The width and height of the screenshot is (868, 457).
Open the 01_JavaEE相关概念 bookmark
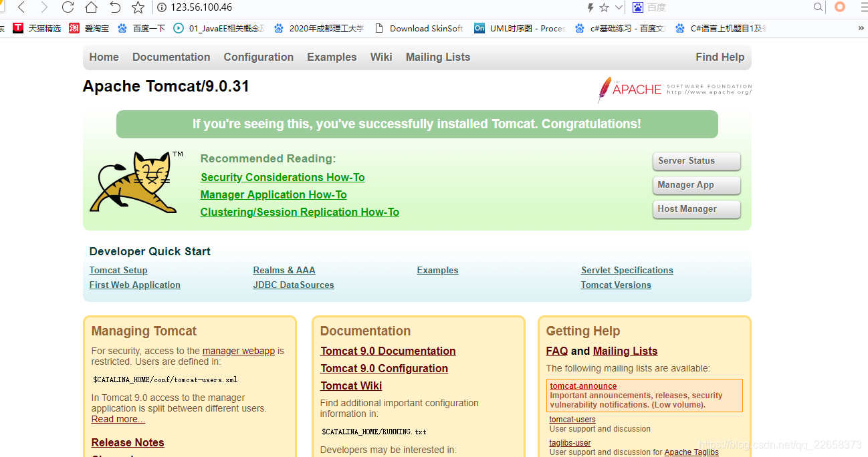(x=219, y=28)
